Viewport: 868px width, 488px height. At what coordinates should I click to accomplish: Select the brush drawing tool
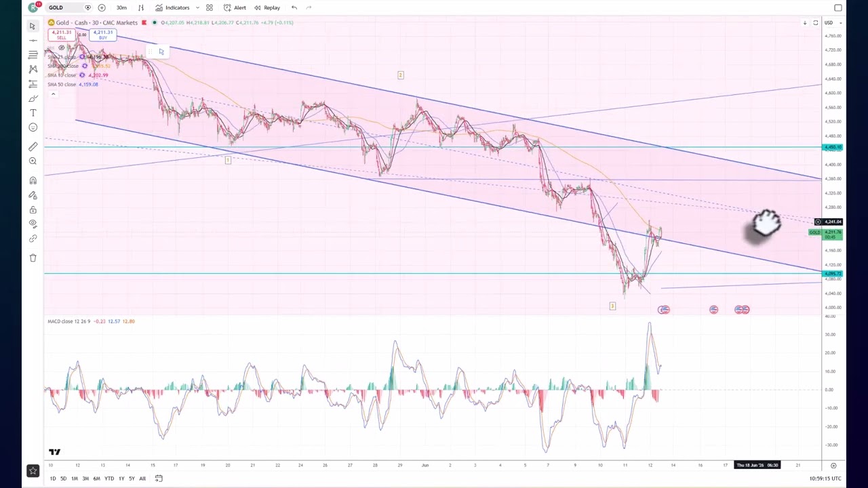coord(33,98)
